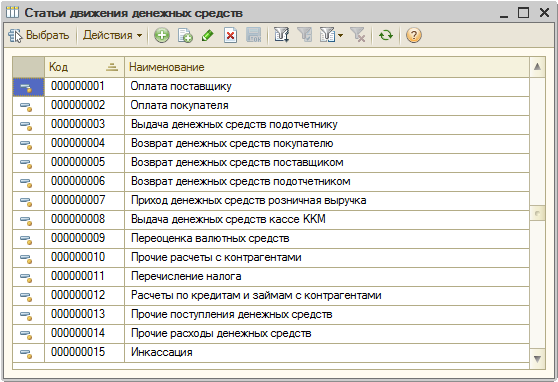Open the Действия actions dropdown menu

click(x=112, y=35)
